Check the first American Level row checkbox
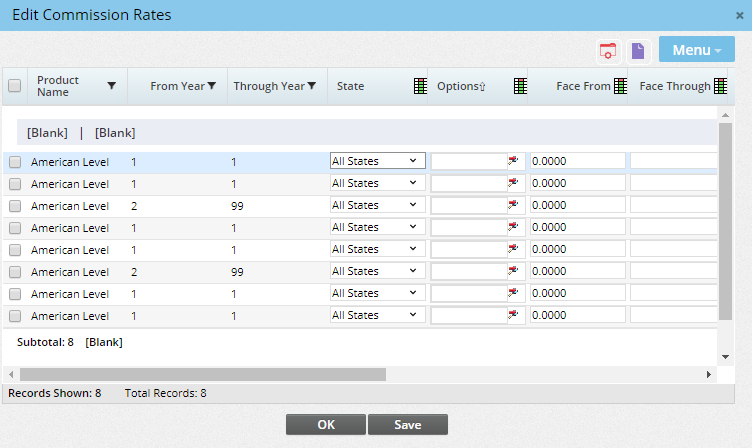 pos(15,162)
